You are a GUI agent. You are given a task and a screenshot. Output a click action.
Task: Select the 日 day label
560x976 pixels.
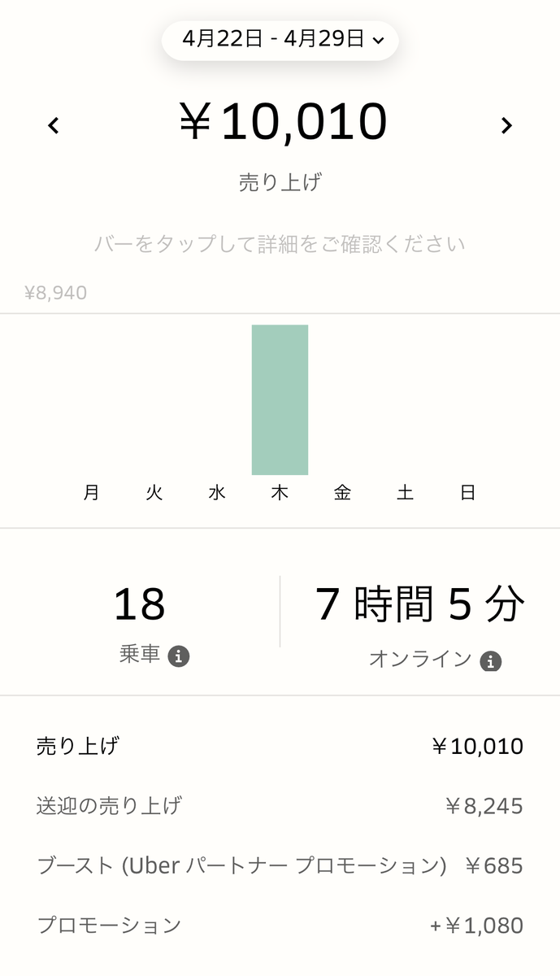pos(467,492)
